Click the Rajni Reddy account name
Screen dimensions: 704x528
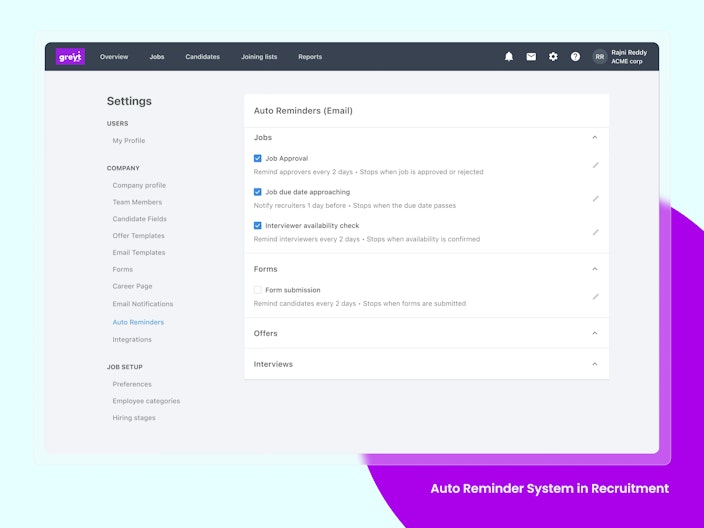pos(629,53)
